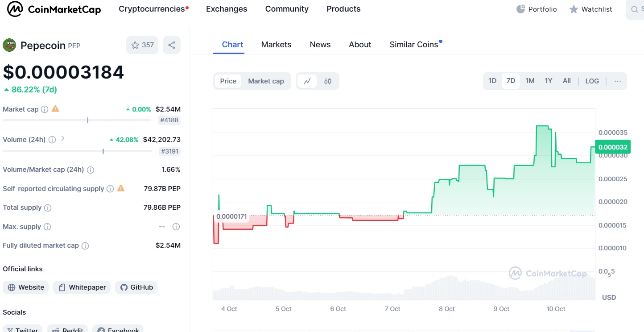The image size is (644, 332).
Task: Click the Volume/Market cap info icon
Action: click(91, 170)
